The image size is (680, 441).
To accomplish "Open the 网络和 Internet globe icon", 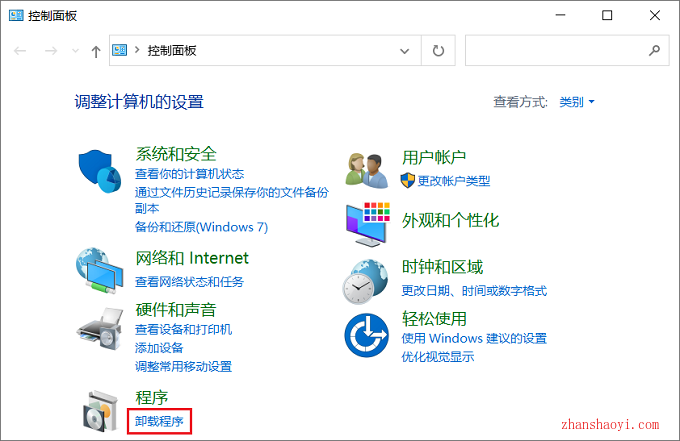I will pos(100,271).
